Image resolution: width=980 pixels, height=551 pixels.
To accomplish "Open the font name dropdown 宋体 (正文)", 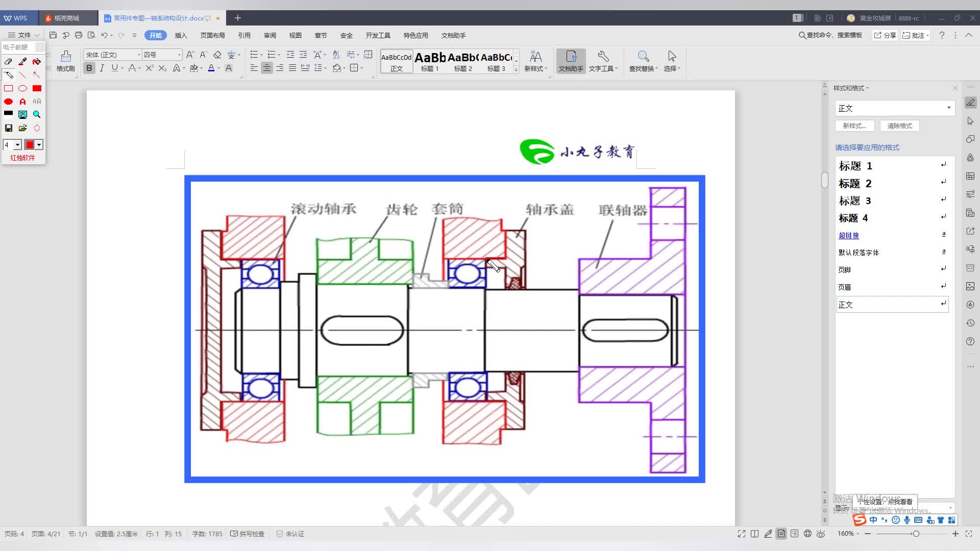I will pyautogui.click(x=138, y=55).
